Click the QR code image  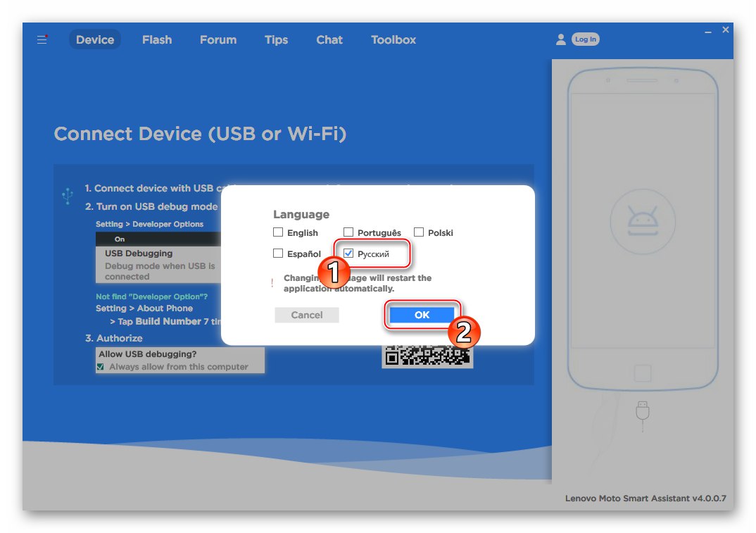point(427,356)
